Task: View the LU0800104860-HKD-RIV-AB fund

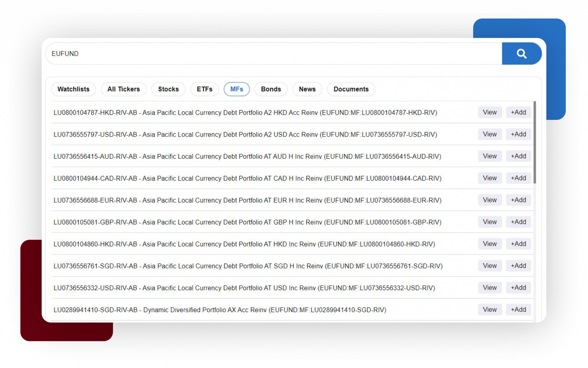Action: pyautogui.click(x=490, y=244)
